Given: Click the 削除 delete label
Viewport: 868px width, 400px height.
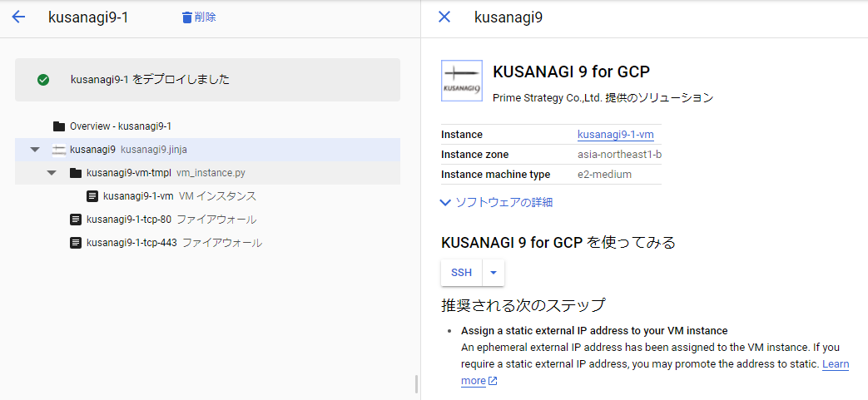Looking at the screenshot, I should [206, 17].
